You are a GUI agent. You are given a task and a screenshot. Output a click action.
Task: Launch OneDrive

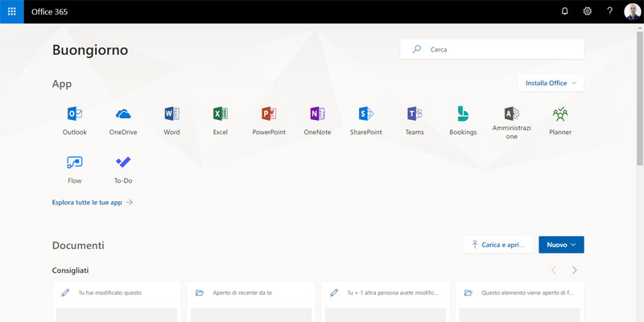pos(123,121)
